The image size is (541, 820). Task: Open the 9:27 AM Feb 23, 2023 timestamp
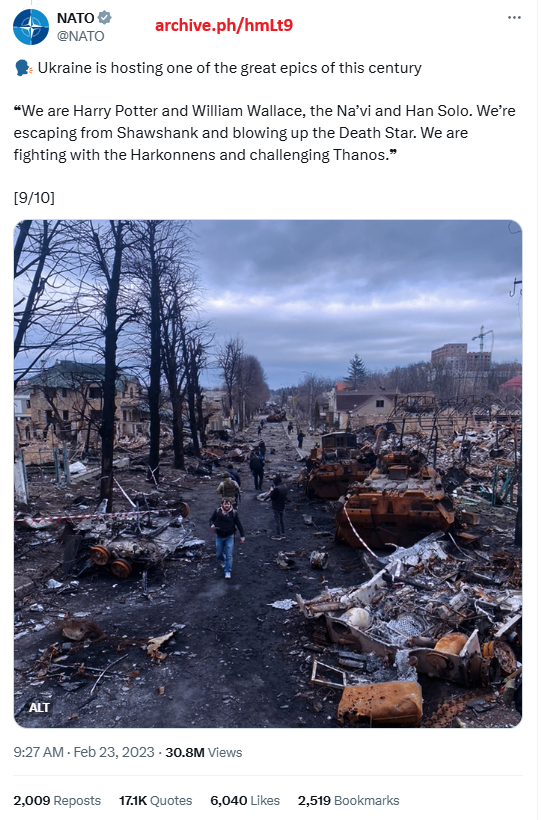click(x=84, y=753)
